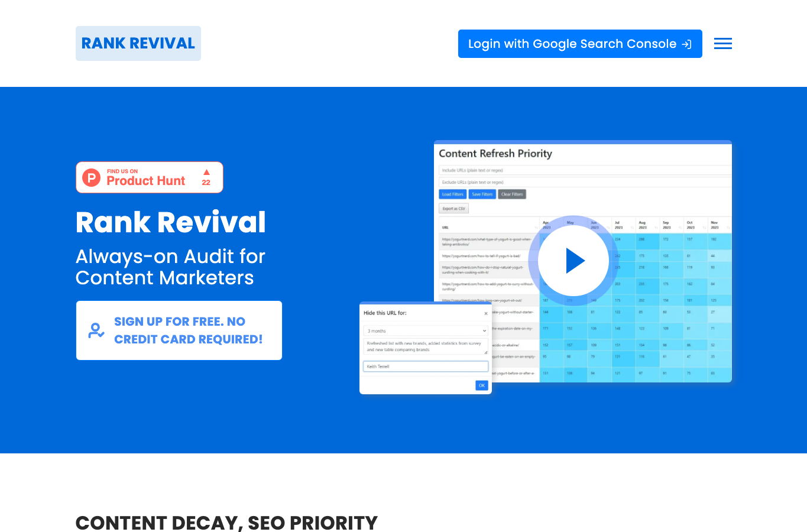Viewport: 807px width, 532px height.
Task: Expand the 3 months dropdown
Action: [x=426, y=331]
